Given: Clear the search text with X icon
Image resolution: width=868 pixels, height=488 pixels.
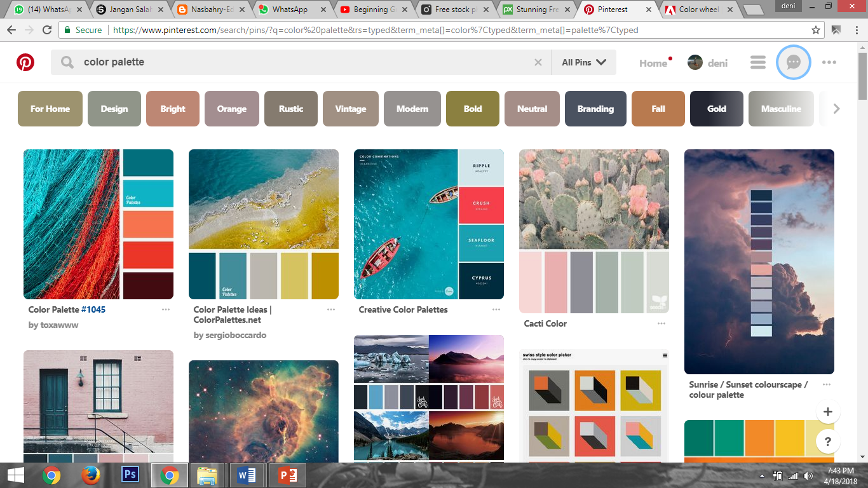Looking at the screenshot, I should point(538,62).
